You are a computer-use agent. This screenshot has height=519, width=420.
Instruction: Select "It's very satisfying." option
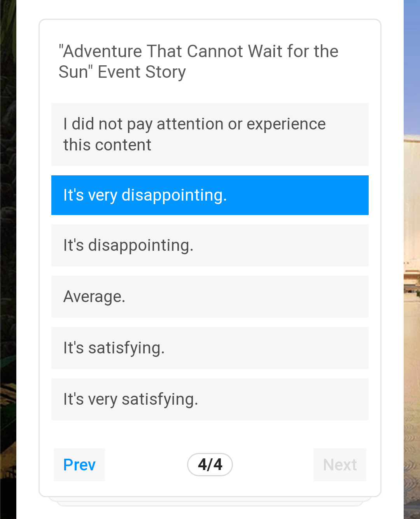point(210,399)
